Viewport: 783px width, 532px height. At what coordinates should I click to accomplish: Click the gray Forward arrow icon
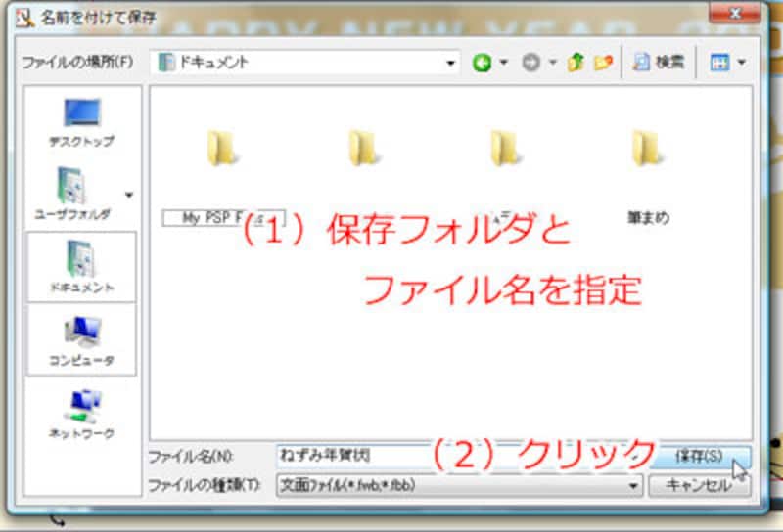(x=530, y=63)
